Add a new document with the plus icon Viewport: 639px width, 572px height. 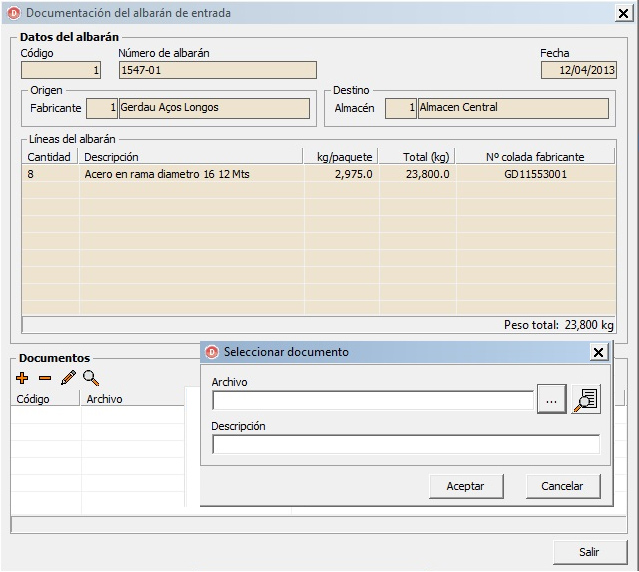[22, 378]
